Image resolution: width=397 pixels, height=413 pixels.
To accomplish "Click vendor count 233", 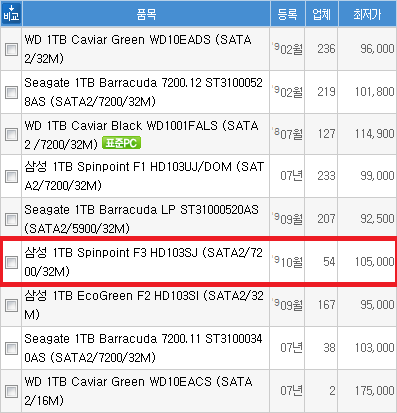I will click(326, 176).
